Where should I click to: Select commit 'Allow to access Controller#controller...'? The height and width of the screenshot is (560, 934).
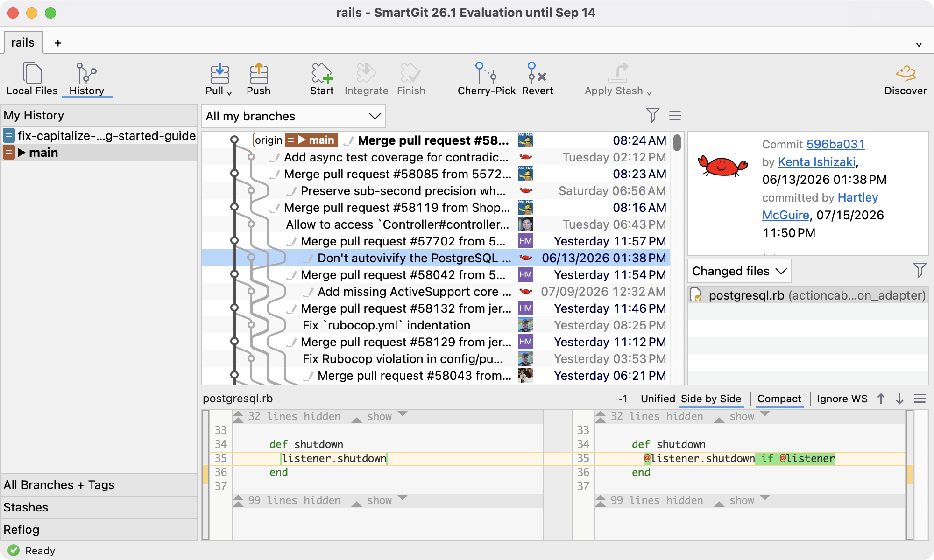435,224
